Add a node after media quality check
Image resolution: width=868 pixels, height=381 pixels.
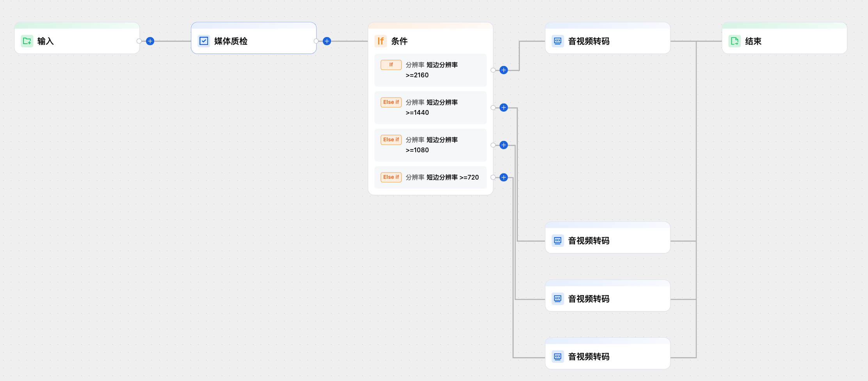[x=327, y=41]
